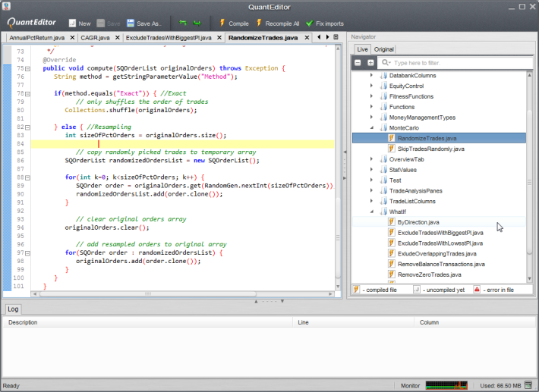The image size is (539, 392).
Task: Click the green undo arrow icon
Action: (183, 23)
